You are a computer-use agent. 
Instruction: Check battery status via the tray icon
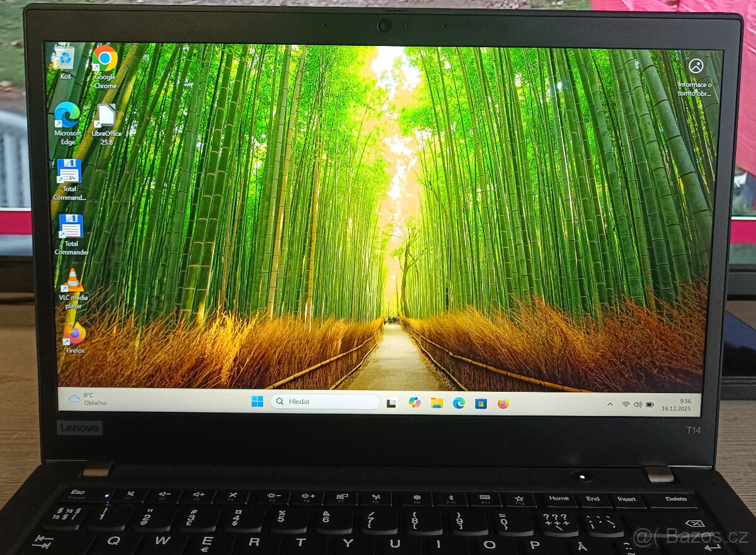[x=650, y=404]
